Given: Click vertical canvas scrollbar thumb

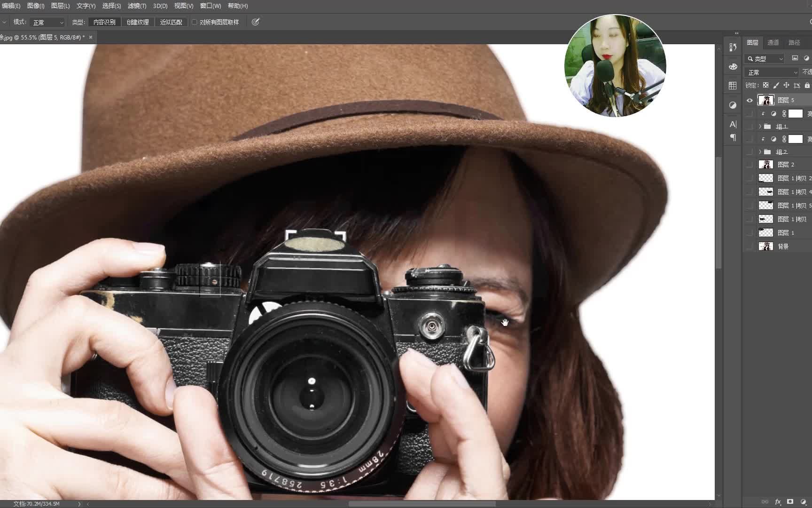Looking at the screenshot, I should [x=718, y=213].
